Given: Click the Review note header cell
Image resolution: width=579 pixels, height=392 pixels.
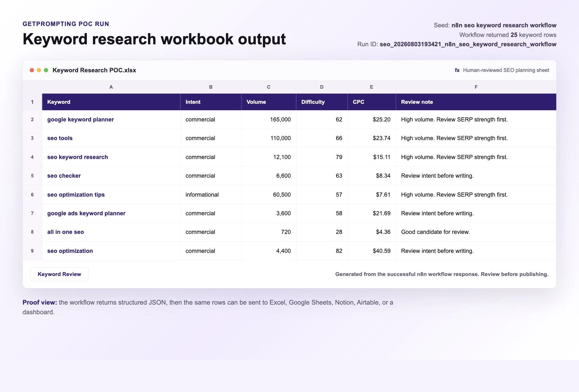Looking at the screenshot, I should pyautogui.click(x=476, y=102).
